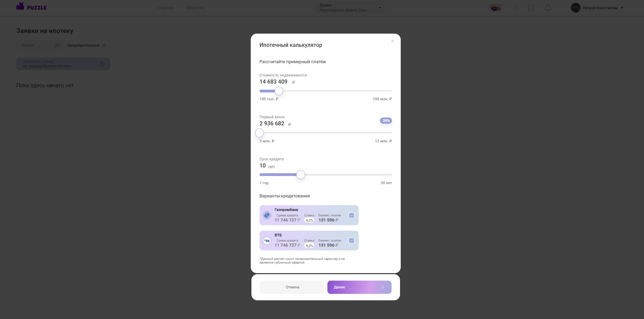The height and width of the screenshot is (319, 644).
Task: Open the user menu arrow by Петров Константин
Action: click(622, 8)
